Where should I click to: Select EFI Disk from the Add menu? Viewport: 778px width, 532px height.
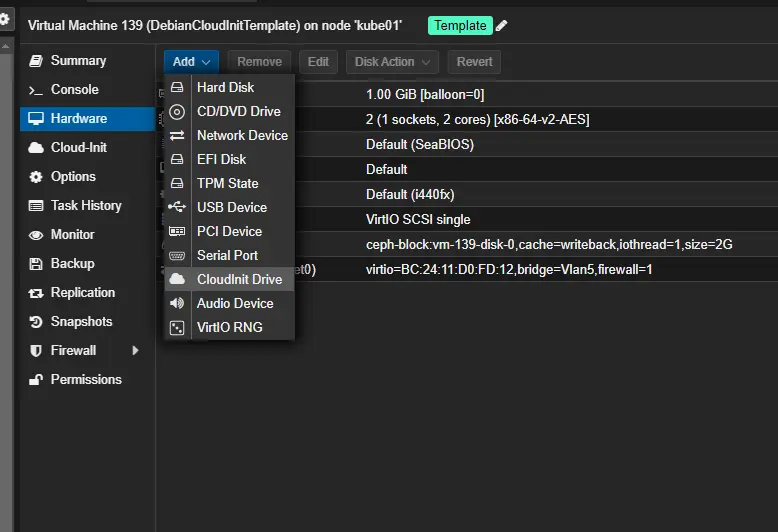[221, 160]
